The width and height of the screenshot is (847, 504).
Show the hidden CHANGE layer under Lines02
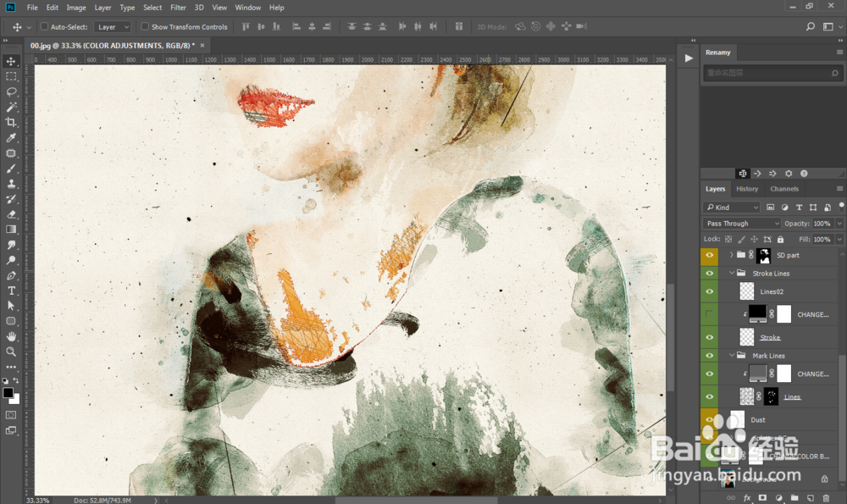point(709,314)
